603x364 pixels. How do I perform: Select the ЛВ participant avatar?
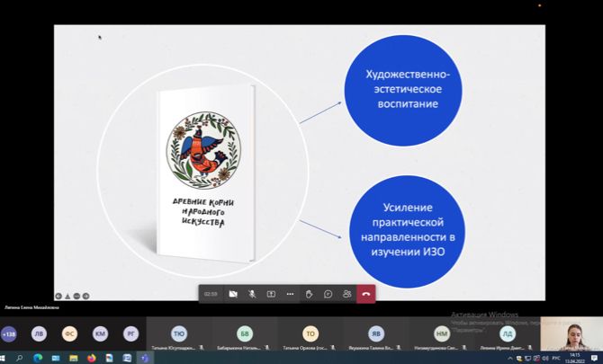point(39,333)
